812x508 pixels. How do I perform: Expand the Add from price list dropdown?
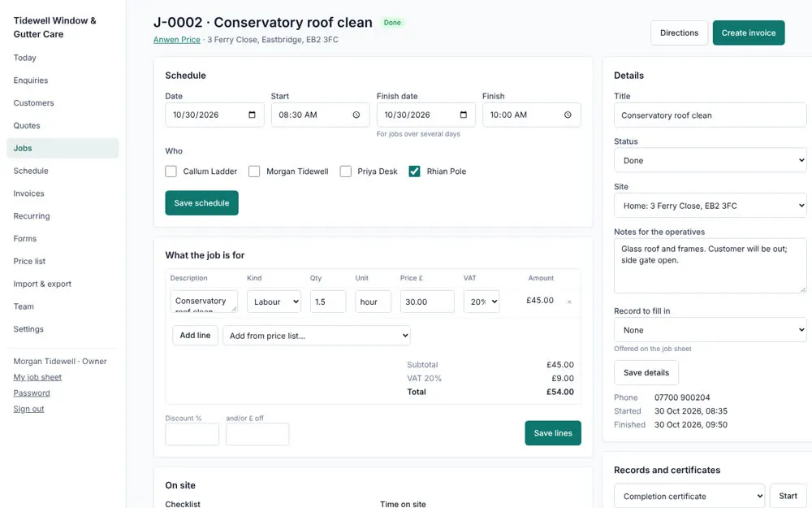(317, 336)
